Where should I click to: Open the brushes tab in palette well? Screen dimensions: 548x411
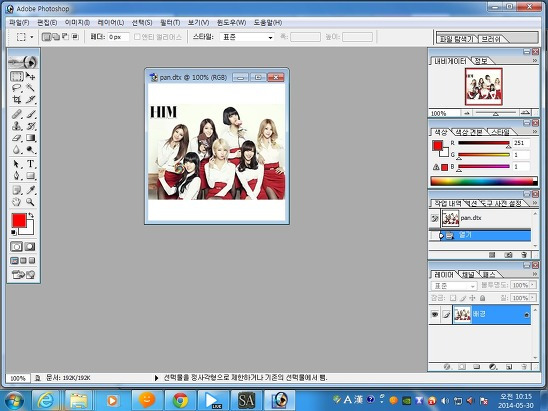click(491, 39)
